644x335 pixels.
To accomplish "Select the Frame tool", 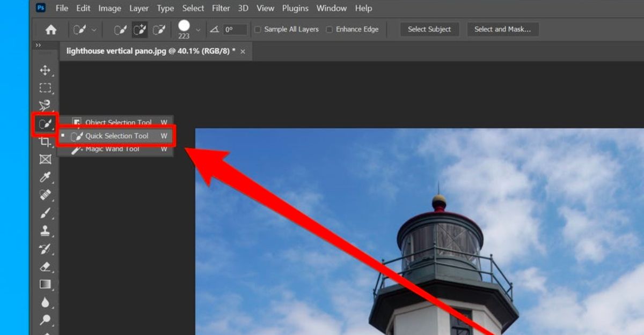I will coord(45,159).
